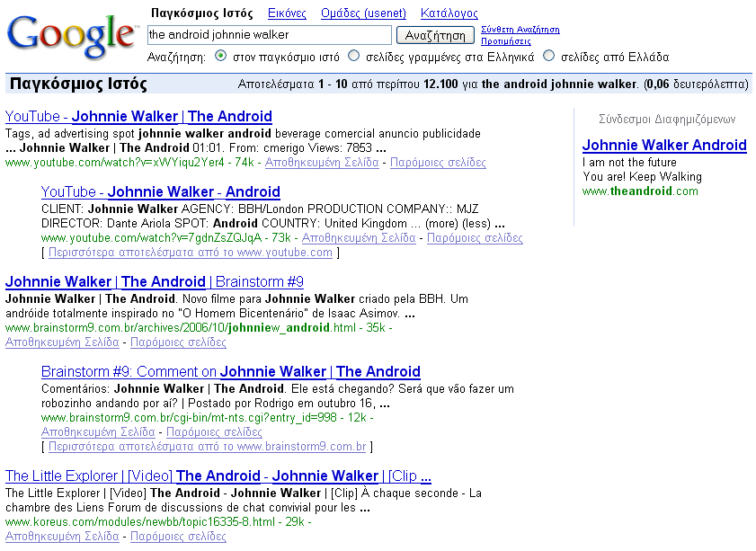
Task: Show more results from www.youtube.com
Action: click(191, 252)
